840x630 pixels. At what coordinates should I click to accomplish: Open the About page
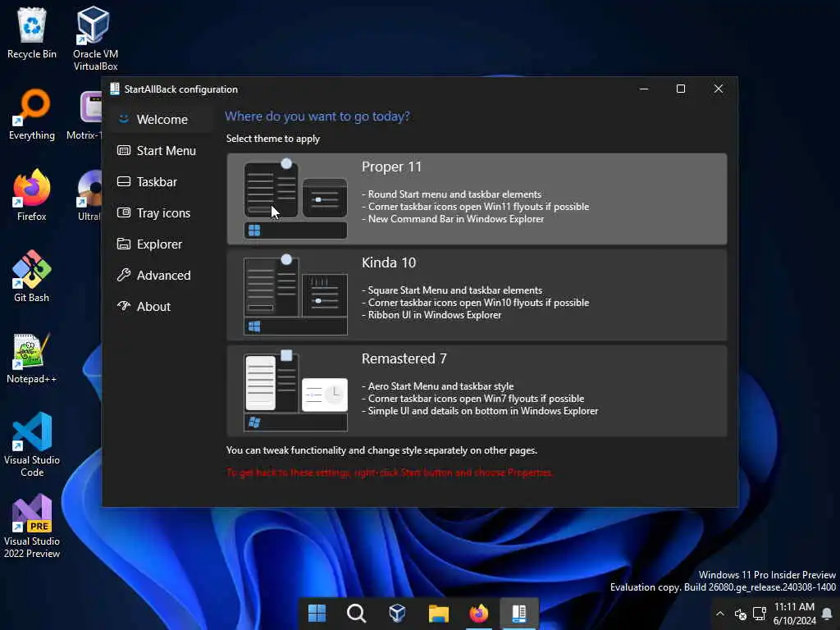(x=162, y=306)
